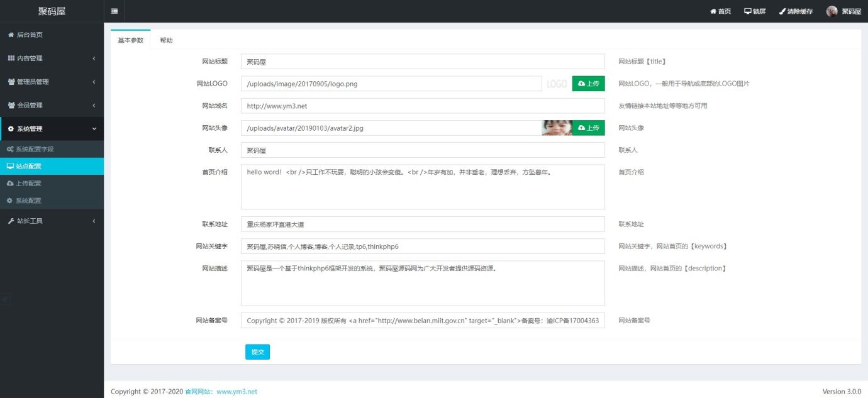Click the 提交 submit button

click(257, 352)
